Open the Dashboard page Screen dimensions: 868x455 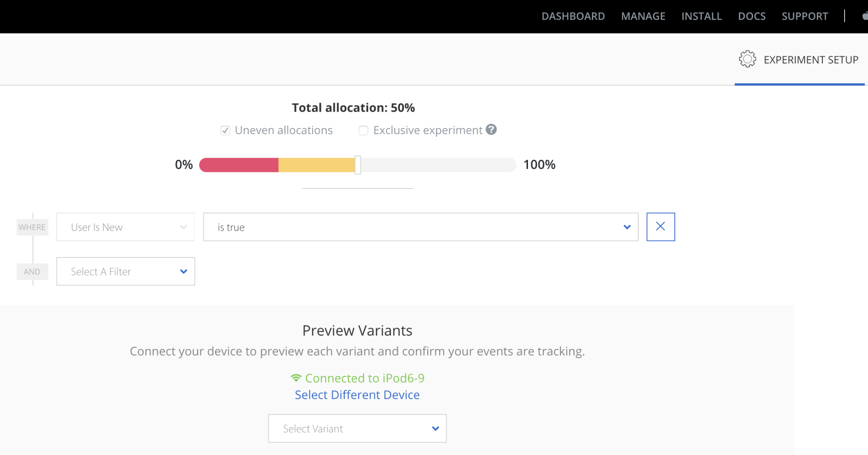coord(573,16)
